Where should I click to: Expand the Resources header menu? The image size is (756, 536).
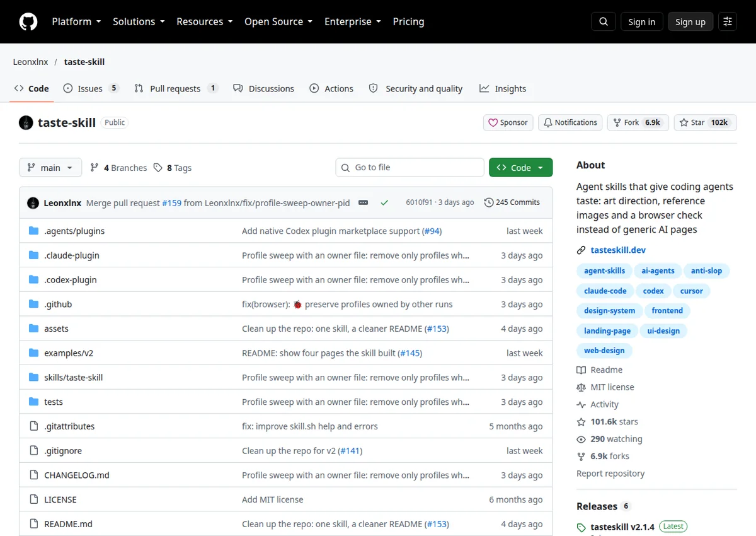point(205,21)
